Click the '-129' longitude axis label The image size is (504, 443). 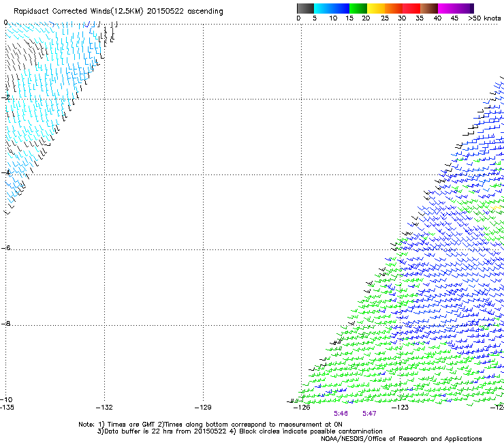pos(203,408)
